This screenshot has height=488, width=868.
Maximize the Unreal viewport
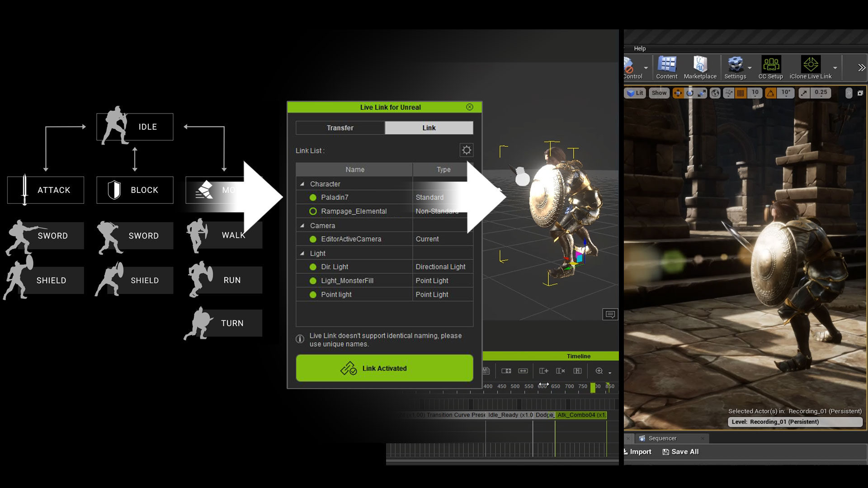point(860,93)
